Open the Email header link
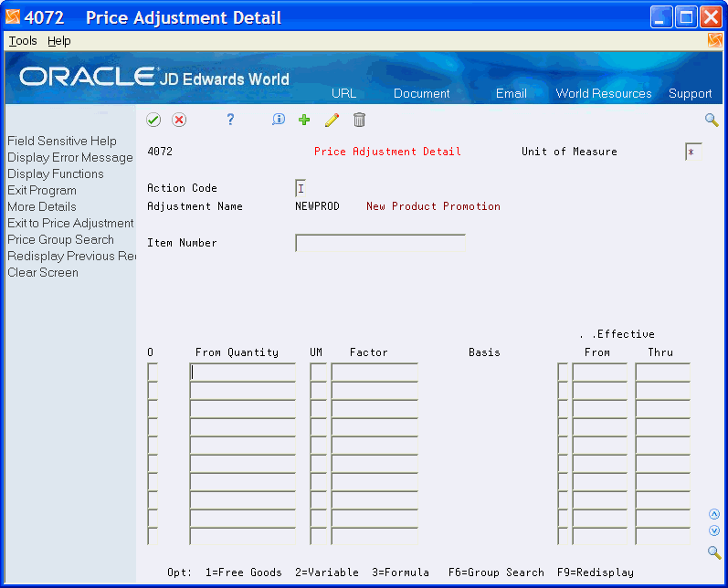This screenshot has height=588, width=728. click(x=512, y=93)
